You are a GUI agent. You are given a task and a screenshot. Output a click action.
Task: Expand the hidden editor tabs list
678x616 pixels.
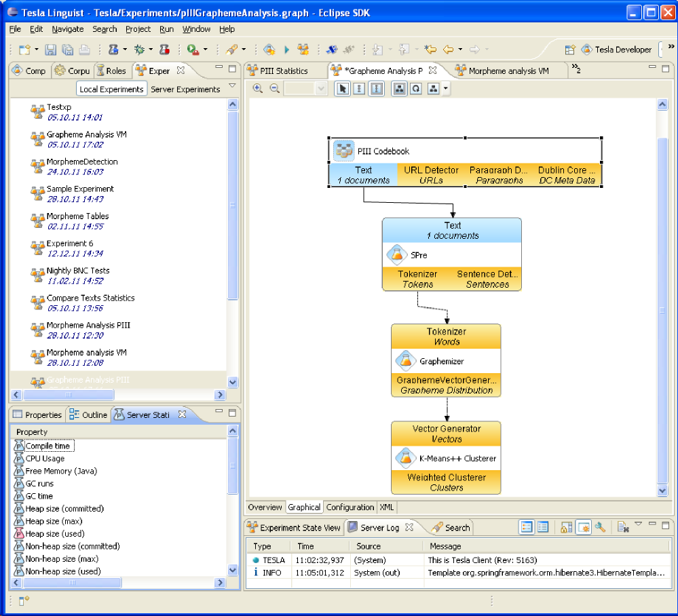(576, 69)
